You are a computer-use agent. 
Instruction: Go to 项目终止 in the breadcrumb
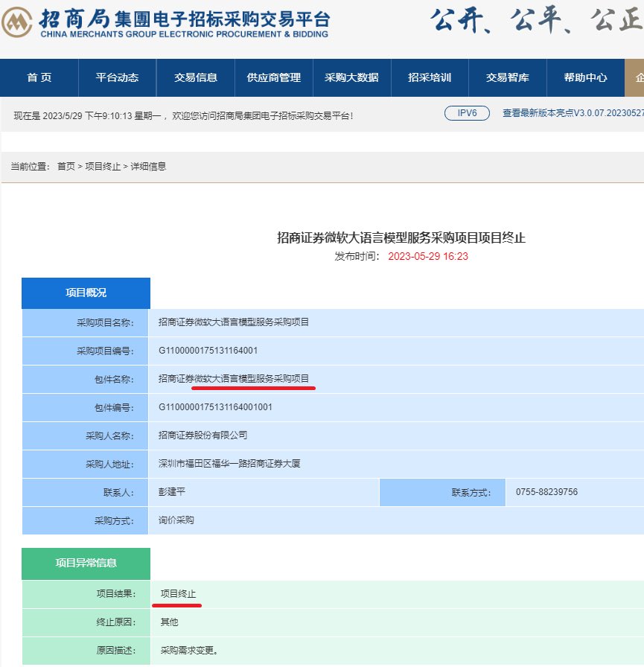tap(103, 166)
